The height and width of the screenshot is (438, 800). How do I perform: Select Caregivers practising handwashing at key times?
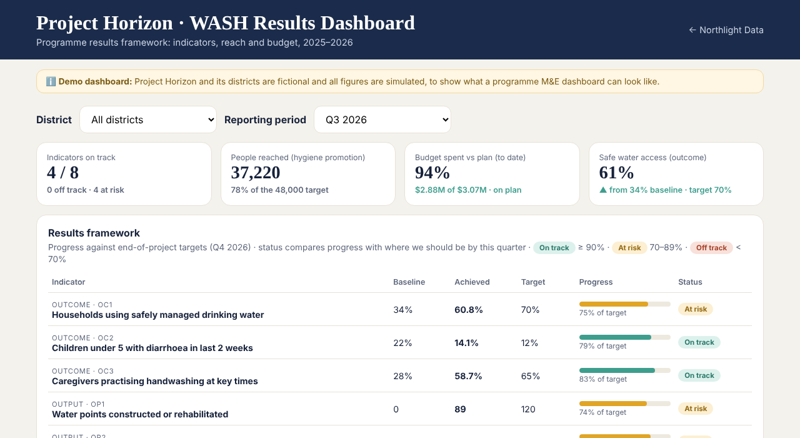[155, 381]
